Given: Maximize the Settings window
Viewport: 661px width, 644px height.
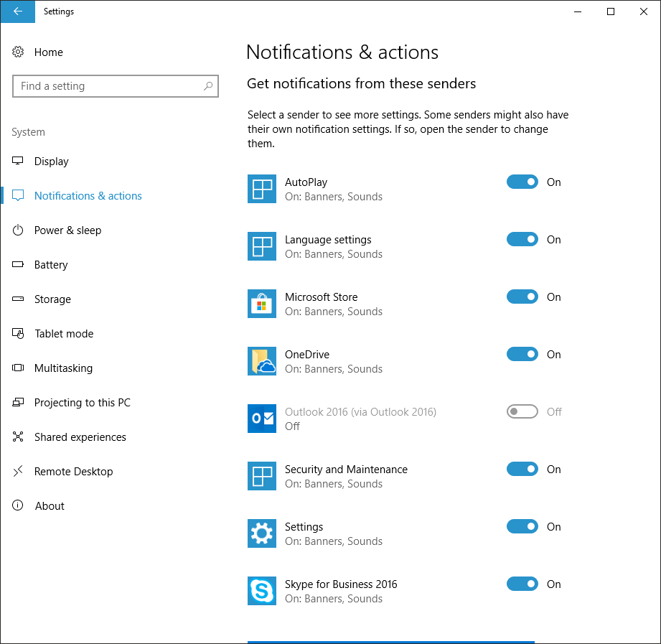Looking at the screenshot, I should point(611,11).
